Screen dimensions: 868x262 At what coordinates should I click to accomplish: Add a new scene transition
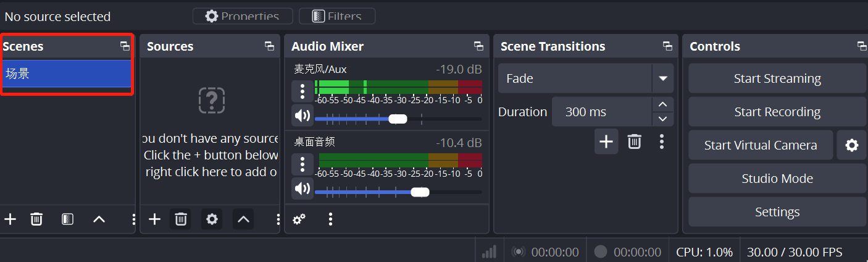coord(606,142)
